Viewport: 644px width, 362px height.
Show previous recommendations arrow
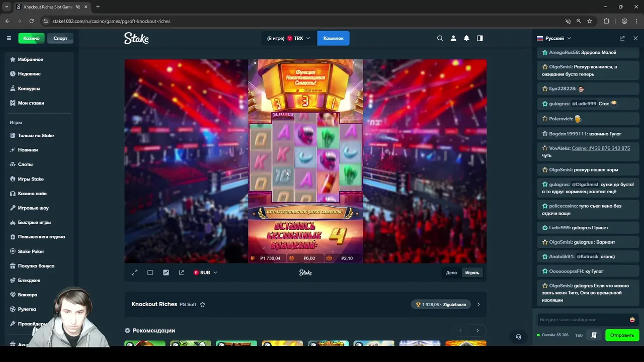click(x=460, y=330)
